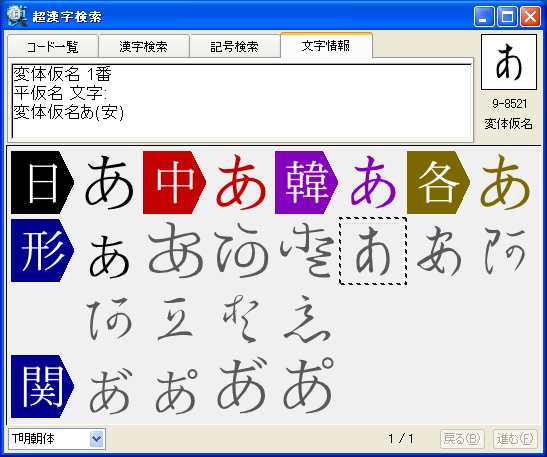Select the purple あ character glyph
Screen dimensions: 547x457
pyautogui.click(x=373, y=182)
